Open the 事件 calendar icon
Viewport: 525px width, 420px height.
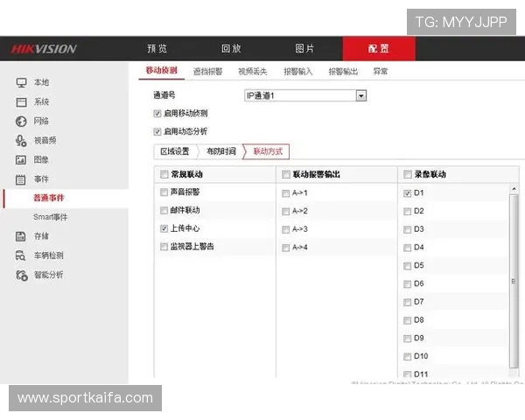coord(21,179)
